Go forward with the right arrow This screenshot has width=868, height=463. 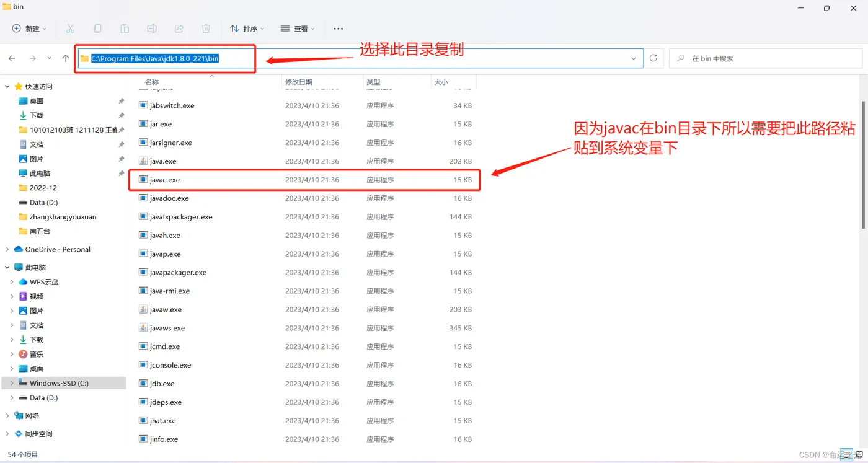click(32, 58)
